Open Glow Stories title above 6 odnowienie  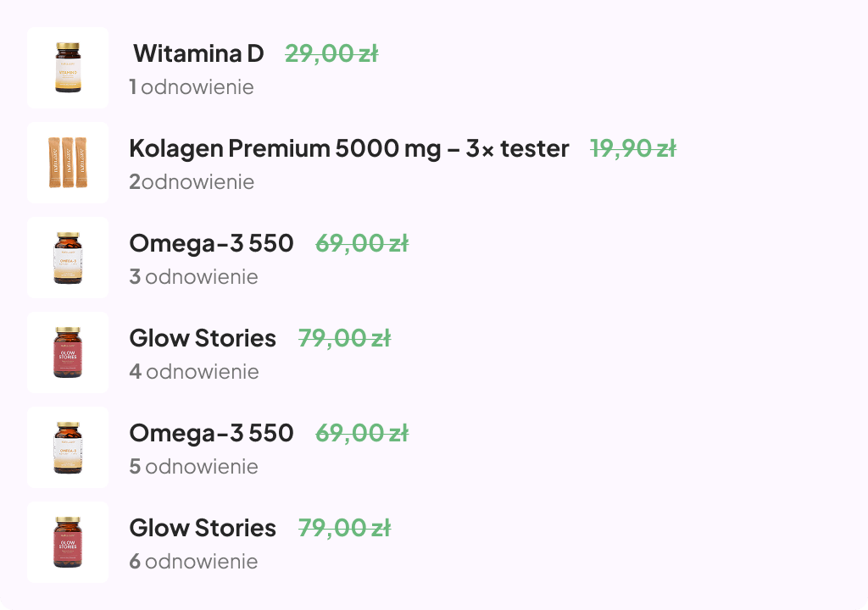coord(203,528)
